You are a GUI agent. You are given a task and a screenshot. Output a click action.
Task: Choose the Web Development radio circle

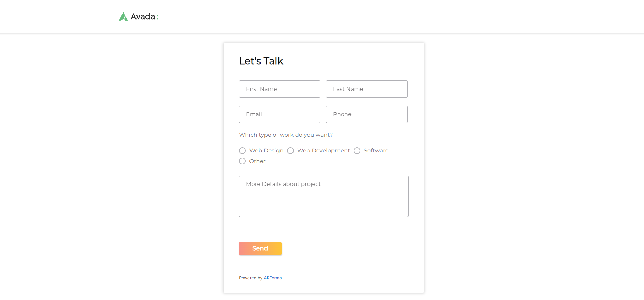click(x=290, y=151)
